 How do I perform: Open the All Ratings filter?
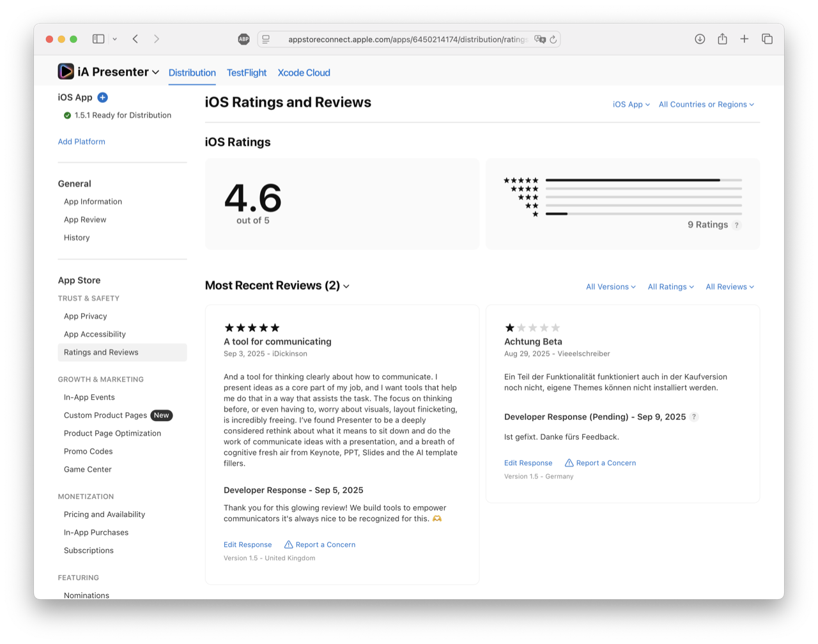671,287
